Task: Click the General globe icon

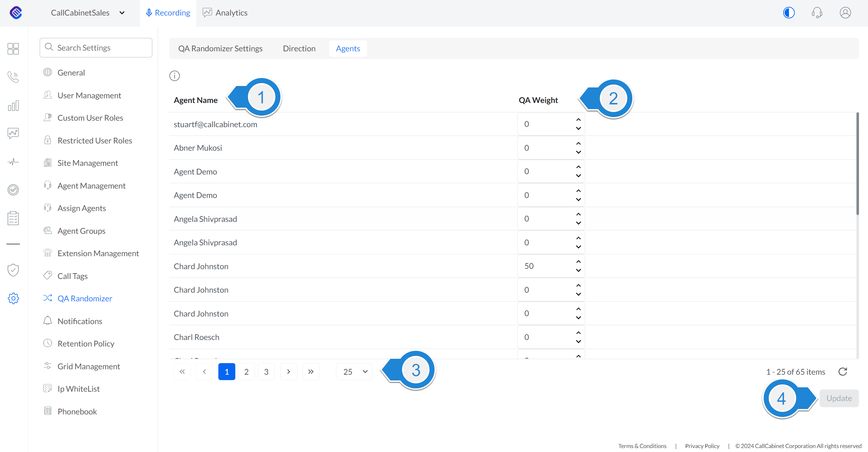Action: click(48, 72)
